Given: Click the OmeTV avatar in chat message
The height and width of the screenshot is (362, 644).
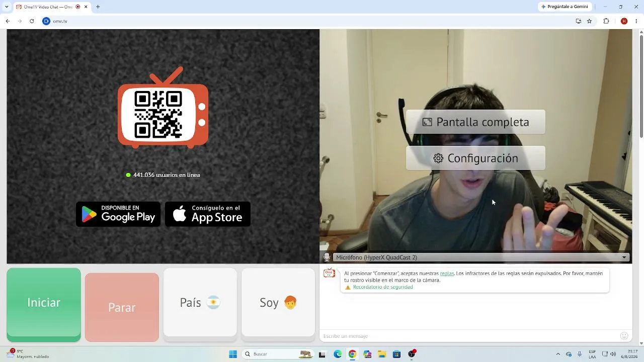Looking at the screenshot, I should [x=330, y=274].
